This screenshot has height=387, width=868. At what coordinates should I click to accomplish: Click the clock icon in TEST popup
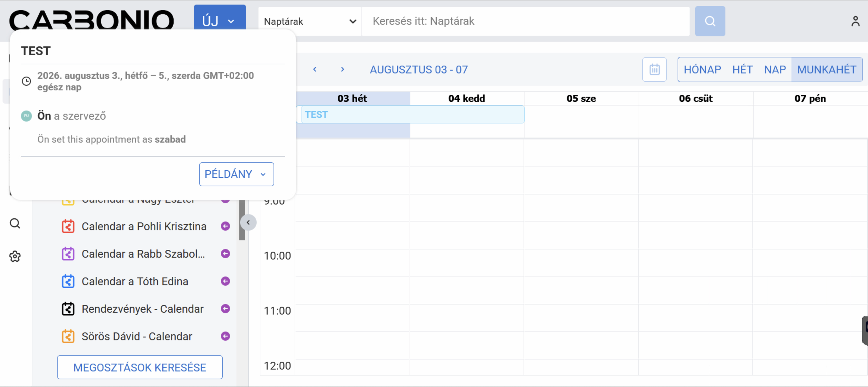coord(26,81)
